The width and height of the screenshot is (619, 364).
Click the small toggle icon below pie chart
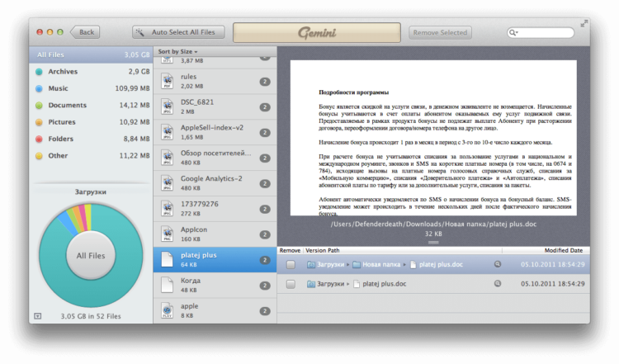pyautogui.click(x=37, y=316)
